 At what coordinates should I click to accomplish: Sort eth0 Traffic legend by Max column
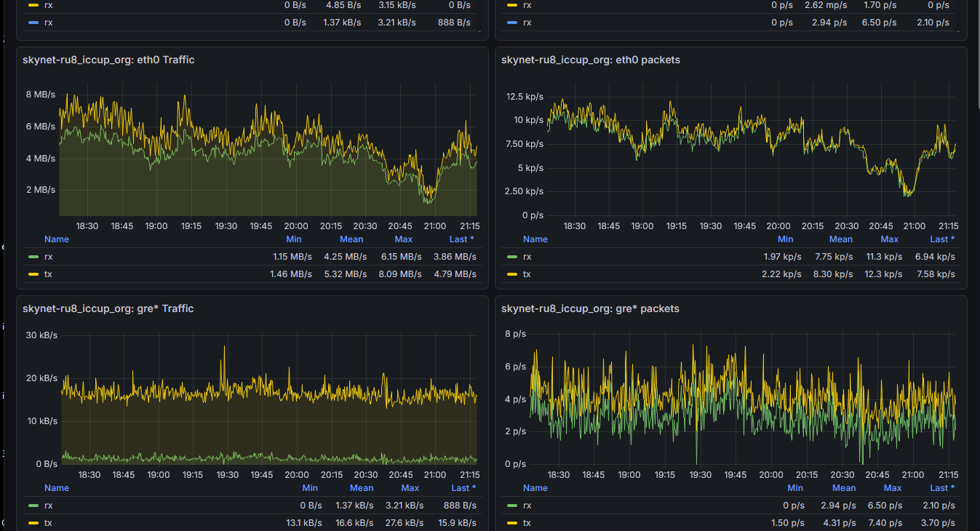(403, 239)
